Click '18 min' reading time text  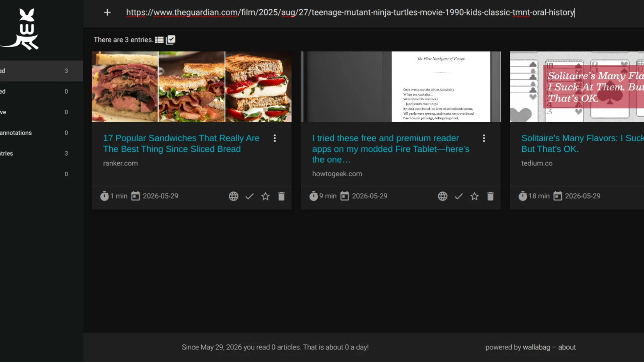point(539,196)
